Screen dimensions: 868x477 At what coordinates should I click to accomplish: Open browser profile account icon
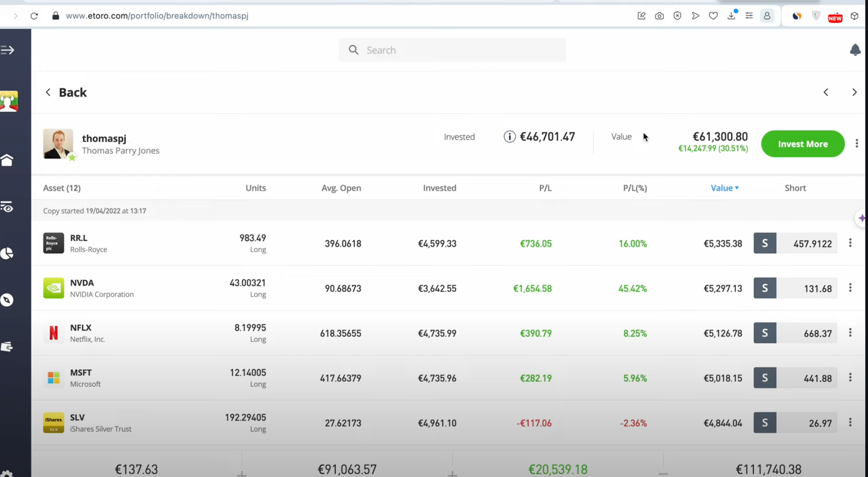pyautogui.click(x=767, y=16)
